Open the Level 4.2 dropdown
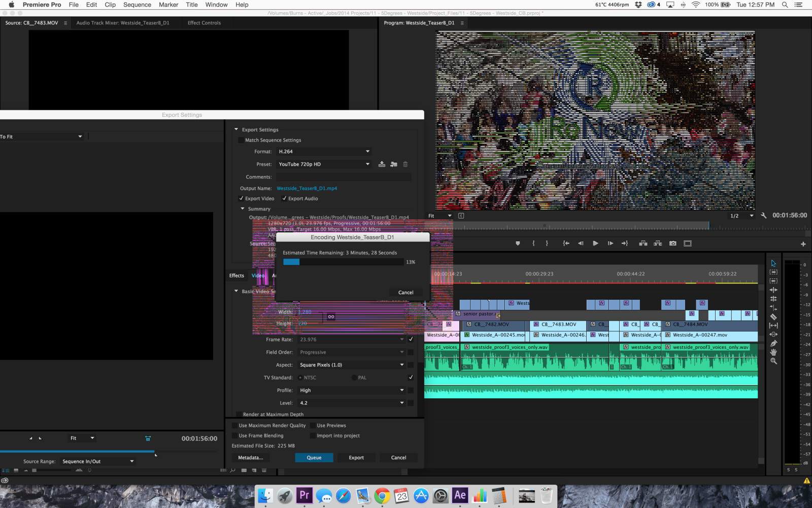 [352, 403]
